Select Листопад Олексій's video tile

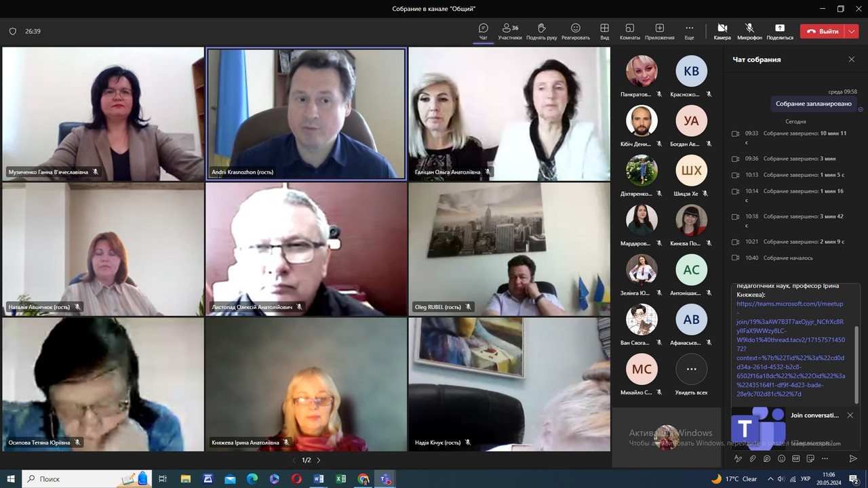(x=307, y=249)
